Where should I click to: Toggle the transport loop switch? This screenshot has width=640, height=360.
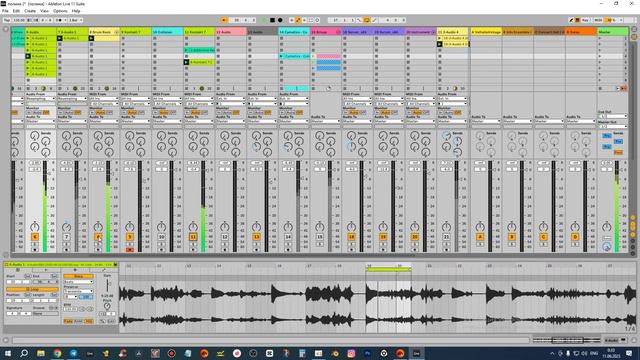[367, 20]
